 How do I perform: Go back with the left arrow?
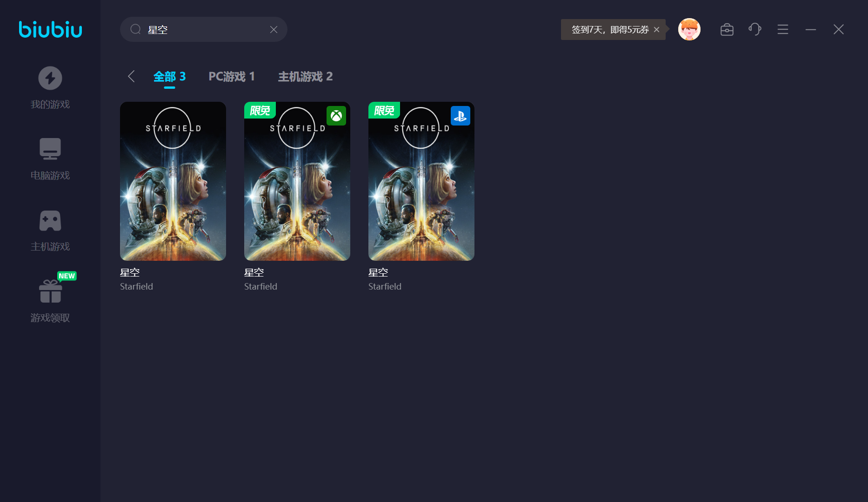tap(131, 76)
